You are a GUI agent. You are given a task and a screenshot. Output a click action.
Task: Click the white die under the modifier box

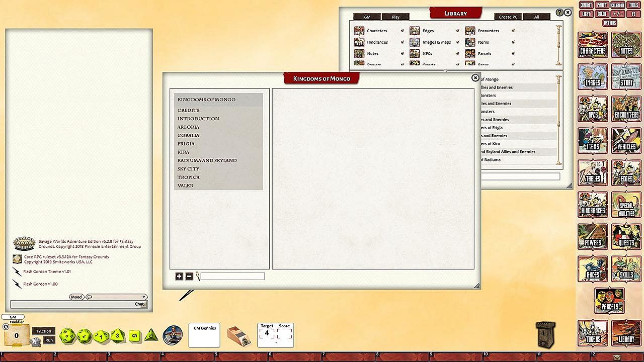pyautogui.click(x=35, y=342)
